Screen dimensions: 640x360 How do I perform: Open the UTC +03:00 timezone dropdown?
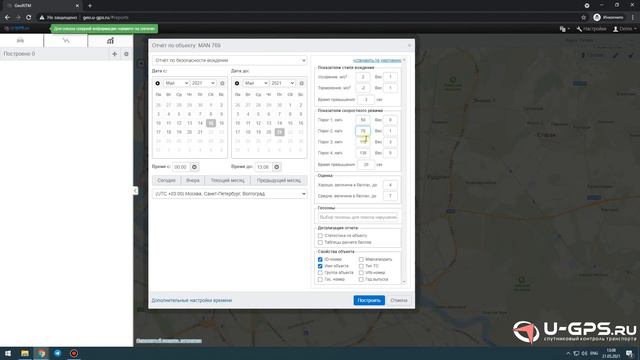click(x=230, y=194)
